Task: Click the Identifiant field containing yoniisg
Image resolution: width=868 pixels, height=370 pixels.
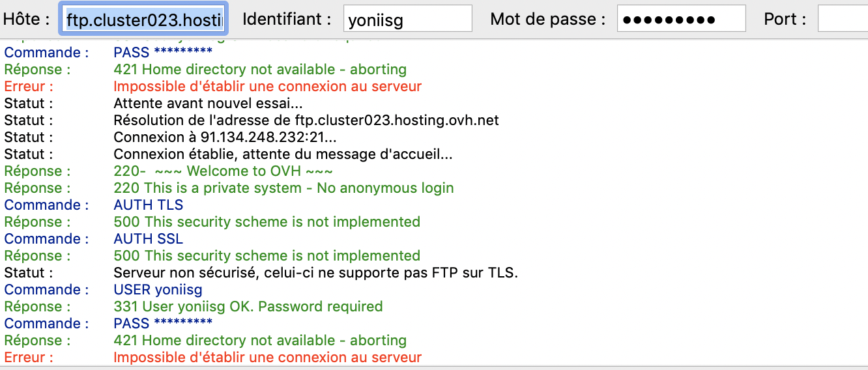Action: pyautogui.click(x=407, y=20)
